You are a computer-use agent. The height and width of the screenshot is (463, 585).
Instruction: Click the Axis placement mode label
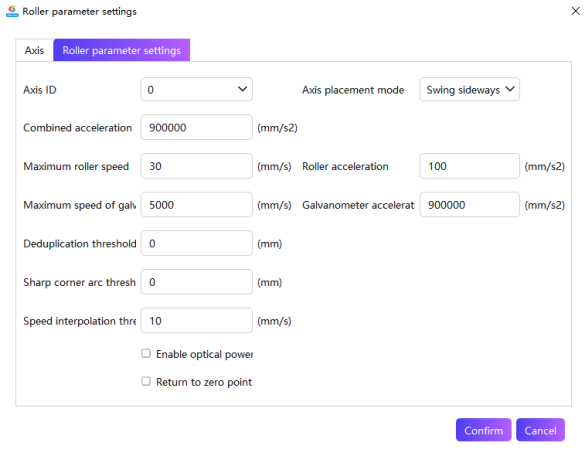point(353,90)
